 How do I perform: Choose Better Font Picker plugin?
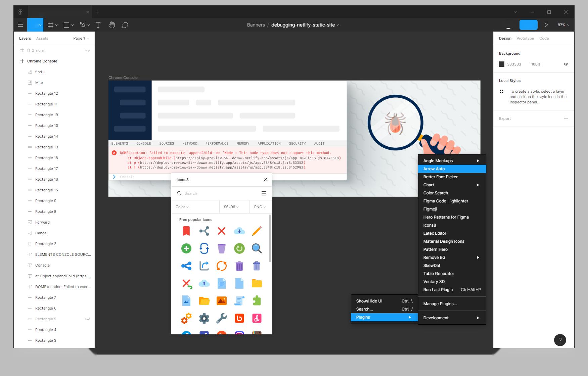click(452, 177)
